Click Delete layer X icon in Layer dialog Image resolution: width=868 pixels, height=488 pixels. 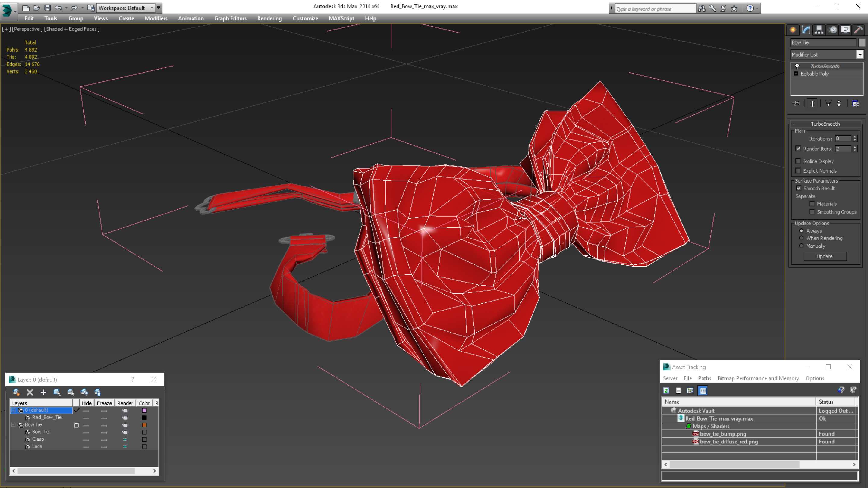pos(30,392)
